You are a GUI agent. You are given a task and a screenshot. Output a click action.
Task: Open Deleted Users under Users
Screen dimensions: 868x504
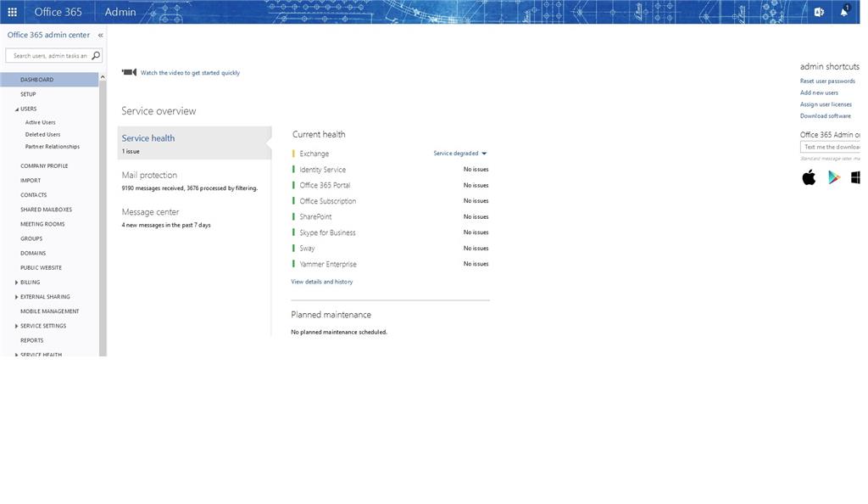pyautogui.click(x=42, y=135)
